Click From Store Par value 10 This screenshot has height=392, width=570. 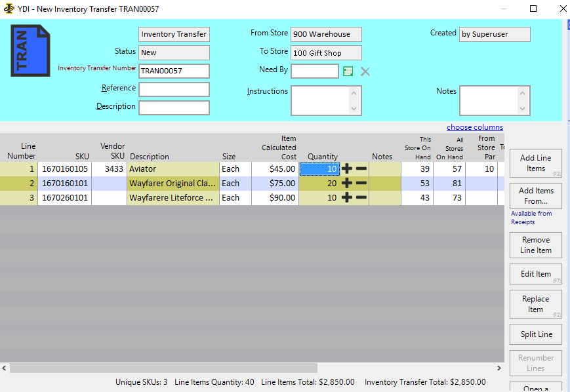481,169
